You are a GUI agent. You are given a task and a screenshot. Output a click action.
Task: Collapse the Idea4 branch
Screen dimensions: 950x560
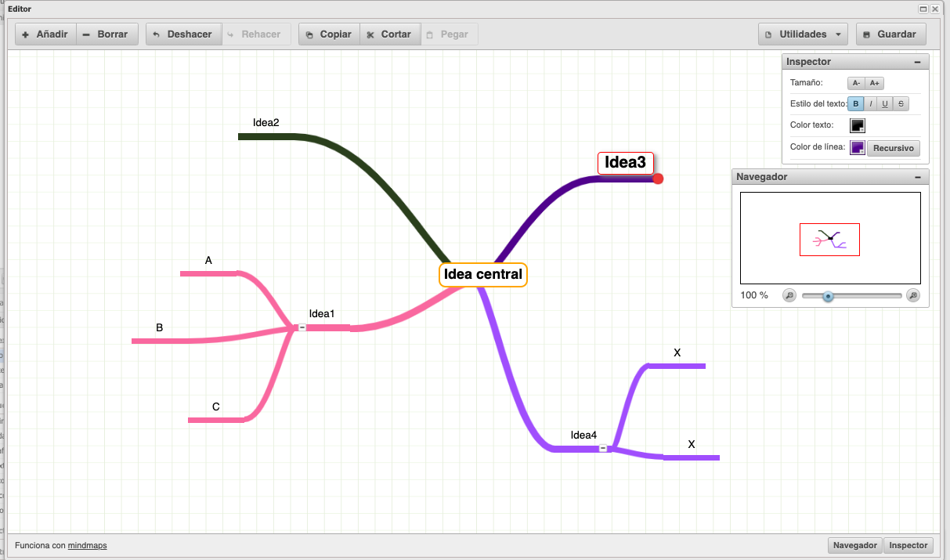click(x=603, y=448)
